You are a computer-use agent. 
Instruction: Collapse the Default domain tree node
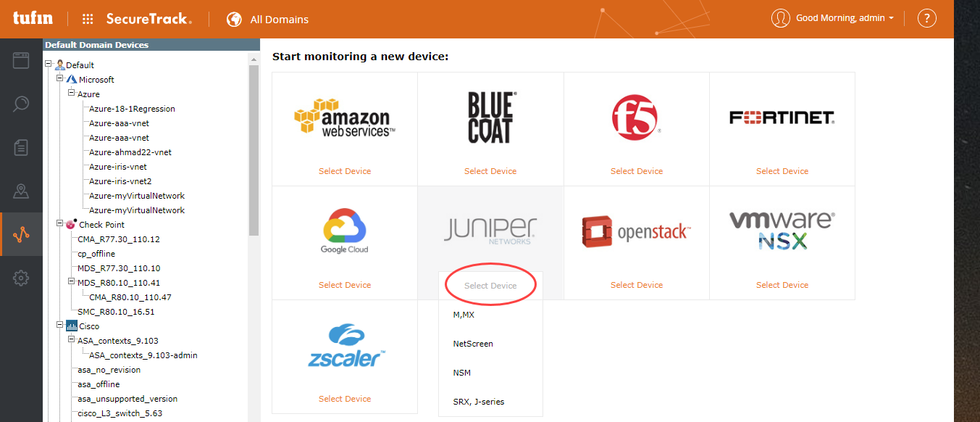click(49, 64)
